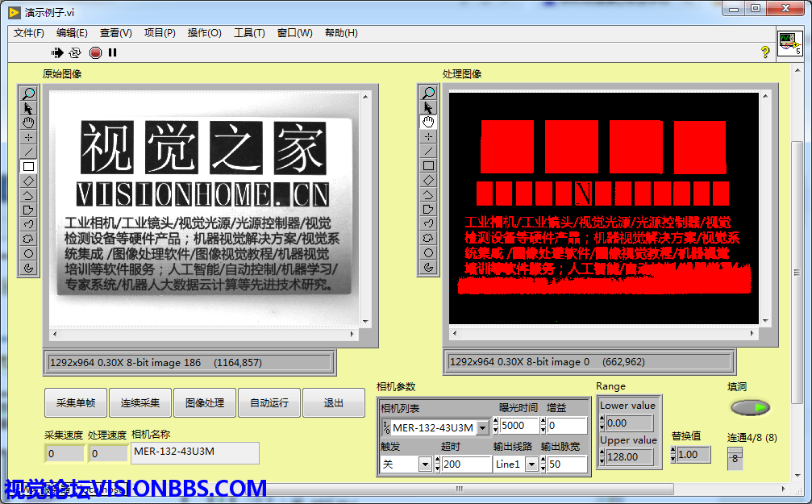Open the 文件(F) menu

click(28, 33)
